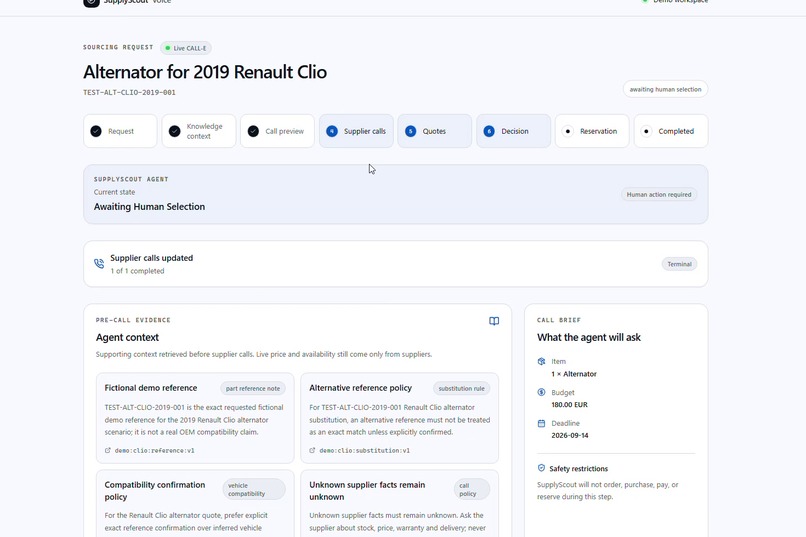Click the calendar icon next to Deadline
This screenshot has height=537, width=806.
541,423
